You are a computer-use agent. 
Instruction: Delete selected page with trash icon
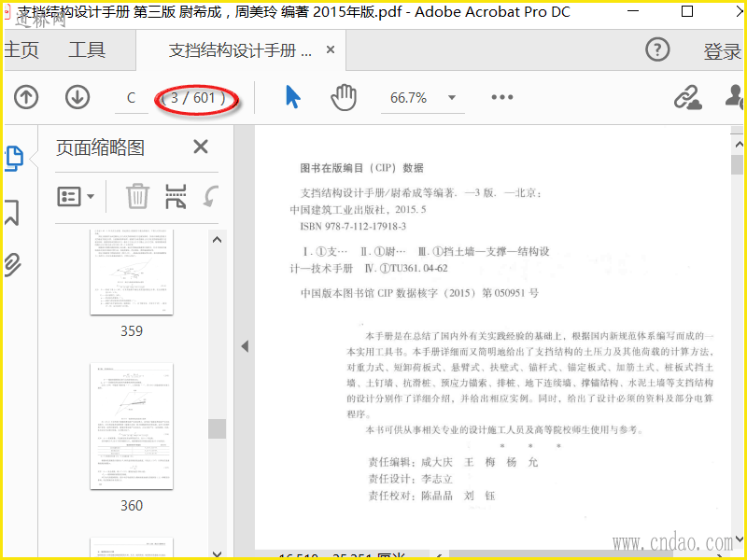[x=137, y=196]
